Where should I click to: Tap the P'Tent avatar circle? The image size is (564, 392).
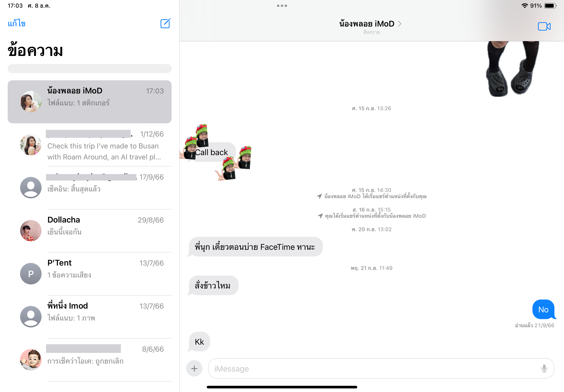[x=31, y=274]
